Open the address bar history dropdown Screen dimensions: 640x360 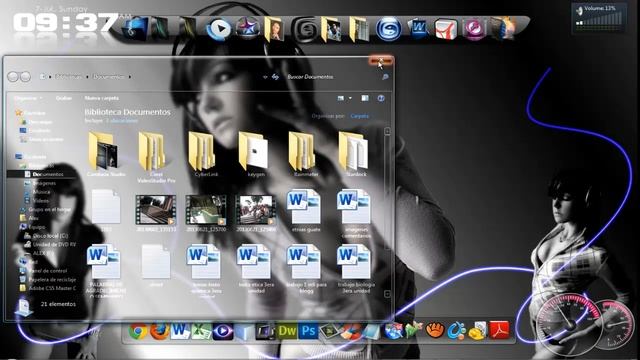pos(265,77)
